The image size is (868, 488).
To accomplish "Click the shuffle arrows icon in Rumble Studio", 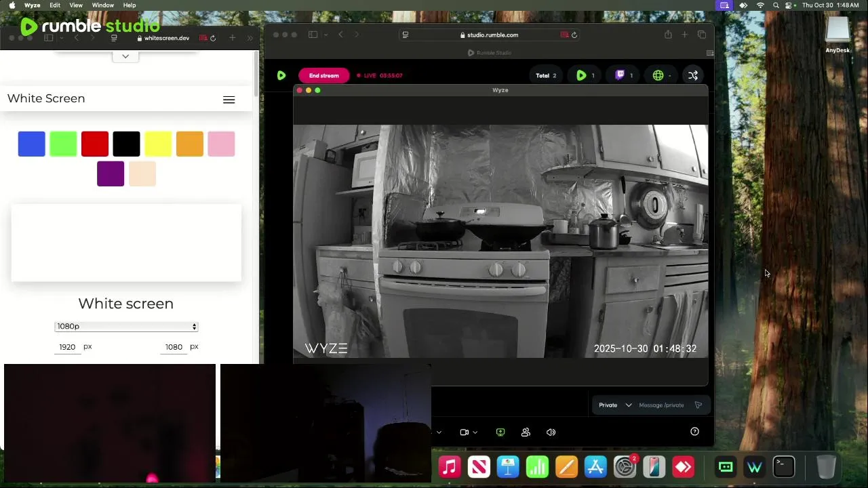I will click(693, 75).
